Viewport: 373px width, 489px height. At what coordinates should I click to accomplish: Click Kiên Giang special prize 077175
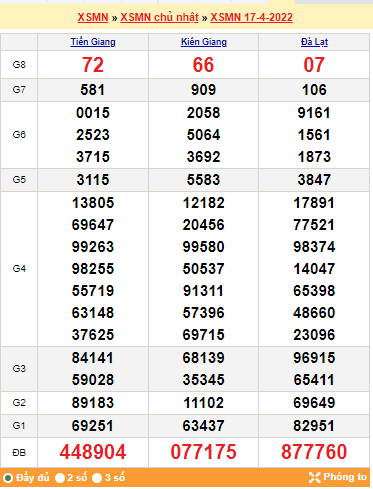click(204, 452)
